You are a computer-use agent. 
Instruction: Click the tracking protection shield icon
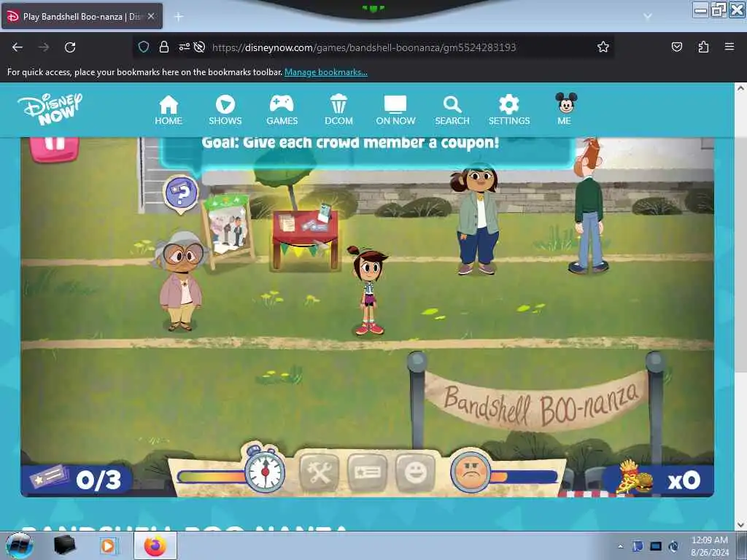click(x=144, y=47)
